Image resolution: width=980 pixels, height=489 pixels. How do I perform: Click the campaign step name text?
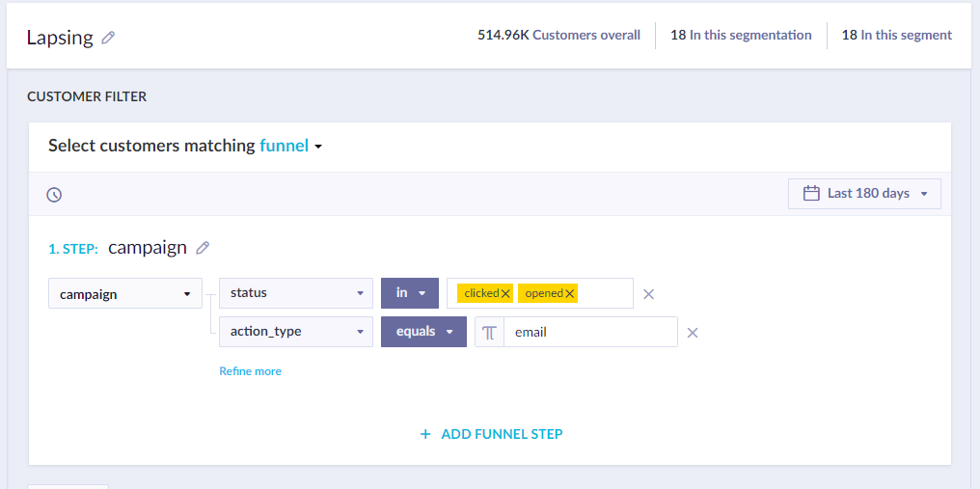click(148, 248)
